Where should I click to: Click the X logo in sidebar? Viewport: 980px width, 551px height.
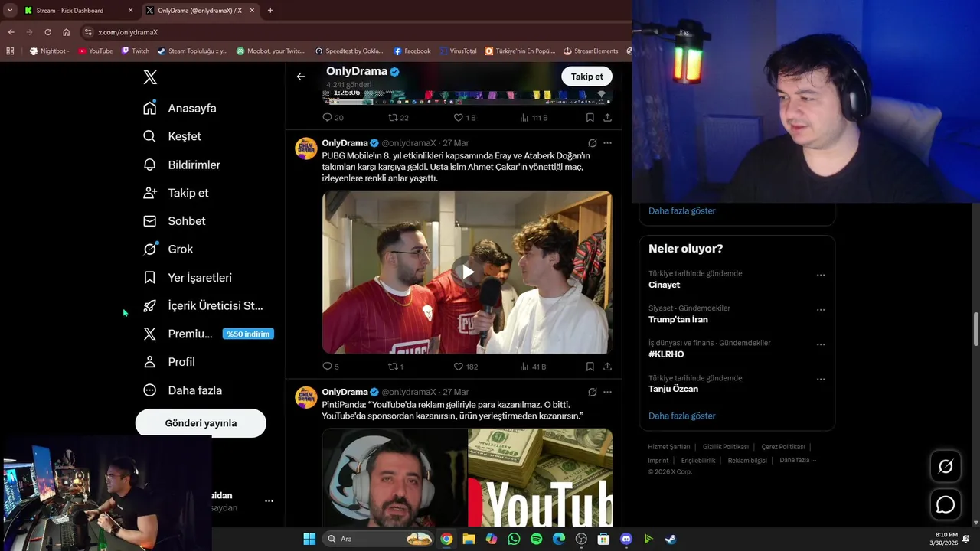(x=150, y=77)
